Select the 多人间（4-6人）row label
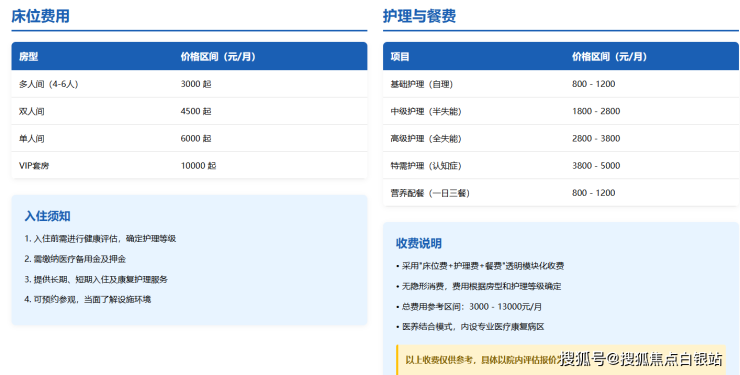 tap(49, 84)
